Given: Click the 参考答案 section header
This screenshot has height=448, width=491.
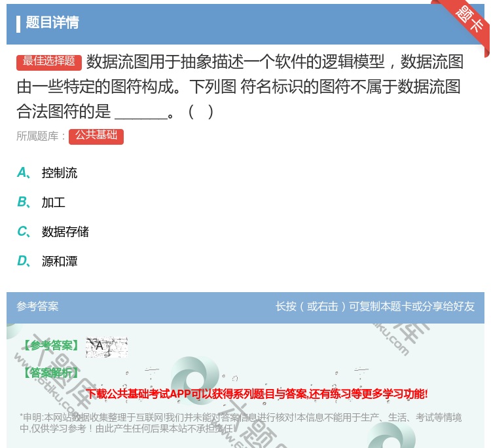Looking at the screenshot, I should tap(37, 306).
